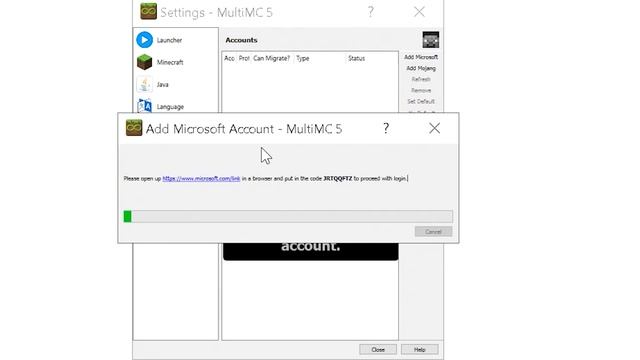Select the login code JRTQQFTZ text
The height and width of the screenshot is (360, 640).
click(338, 178)
